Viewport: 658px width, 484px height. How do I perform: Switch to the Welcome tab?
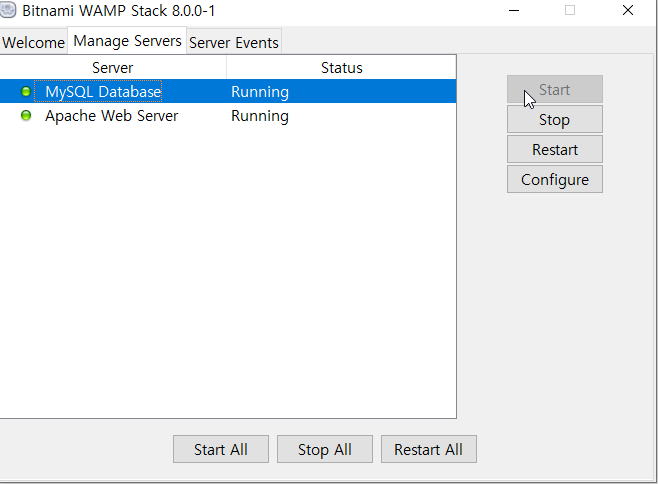pos(33,42)
